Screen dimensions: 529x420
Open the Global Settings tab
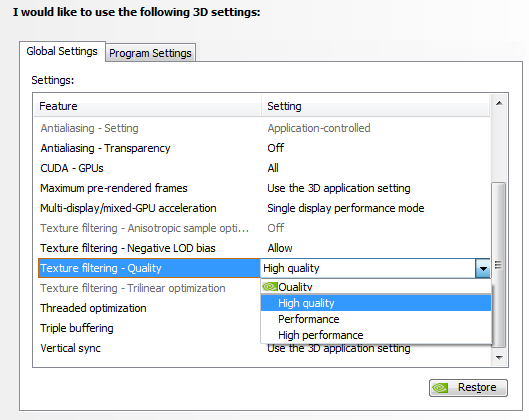click(x=62, y=51)
